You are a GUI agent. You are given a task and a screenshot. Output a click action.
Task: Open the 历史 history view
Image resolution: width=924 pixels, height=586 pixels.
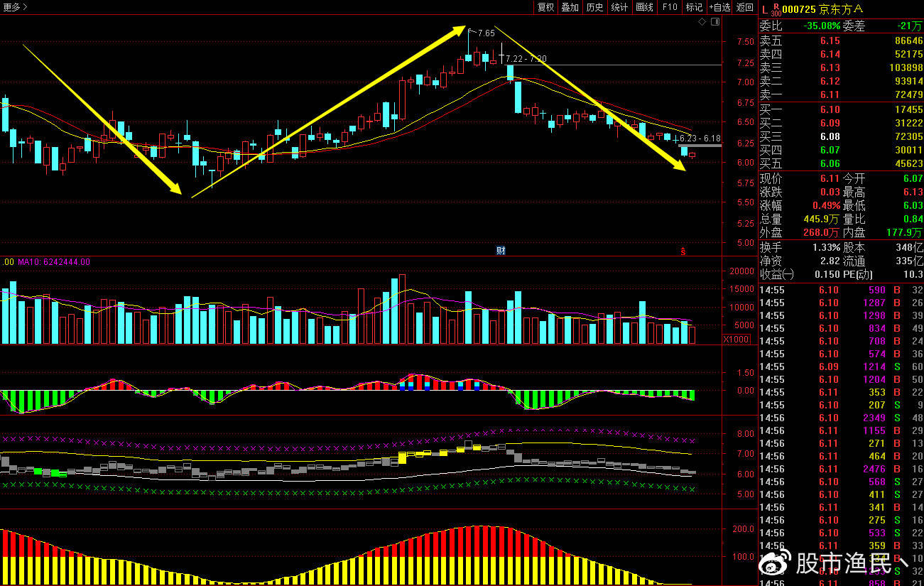(x=594, y=7)
